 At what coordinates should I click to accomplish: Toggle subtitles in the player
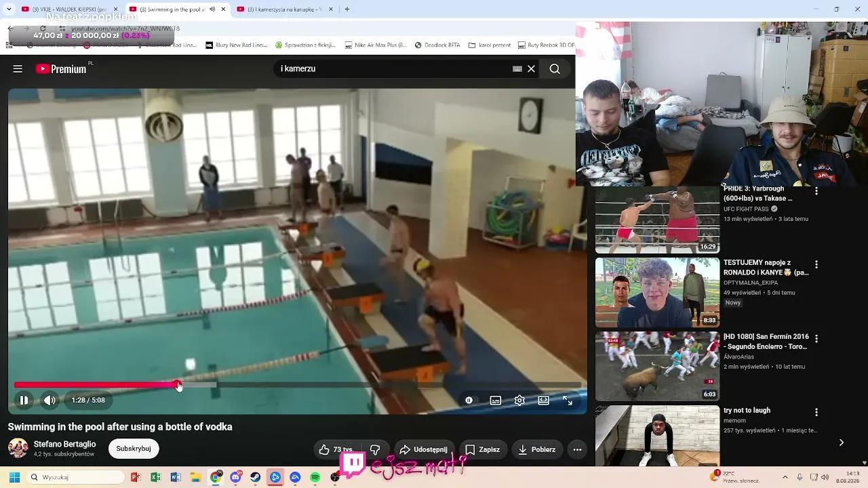[496, 401]
